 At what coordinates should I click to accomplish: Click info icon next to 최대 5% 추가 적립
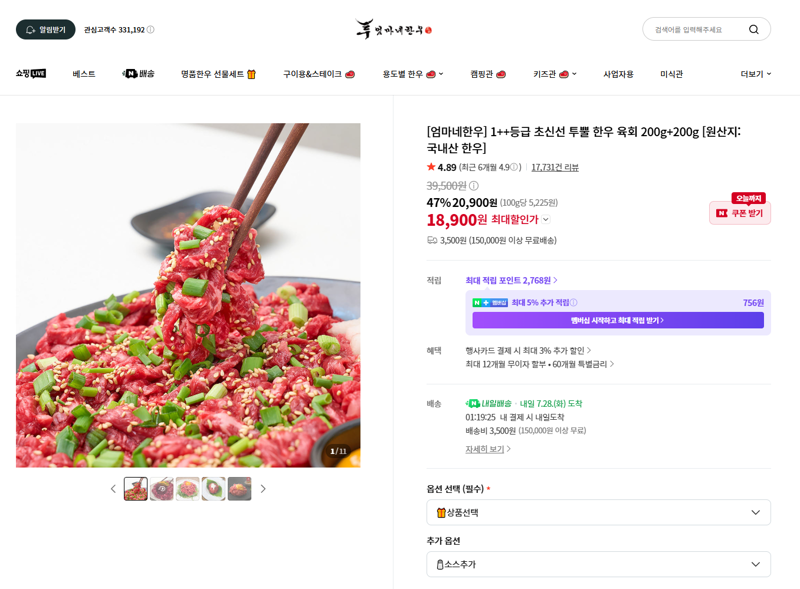click(x=573, y=303)
